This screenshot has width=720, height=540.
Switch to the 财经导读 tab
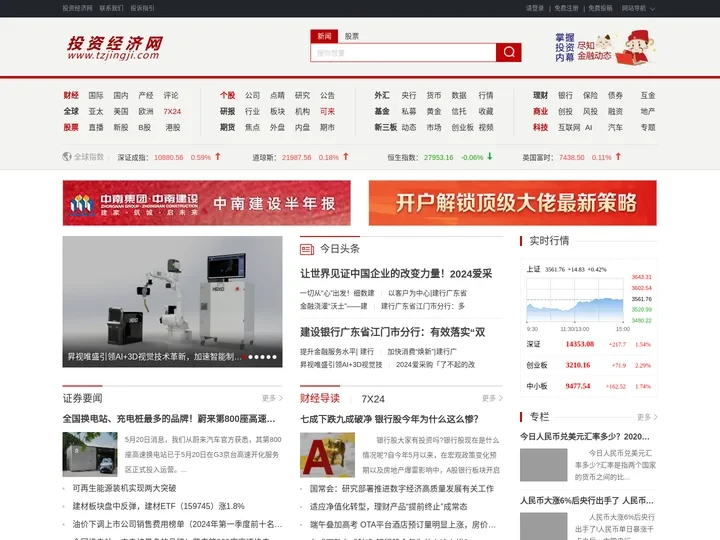(x=320, y=399)
